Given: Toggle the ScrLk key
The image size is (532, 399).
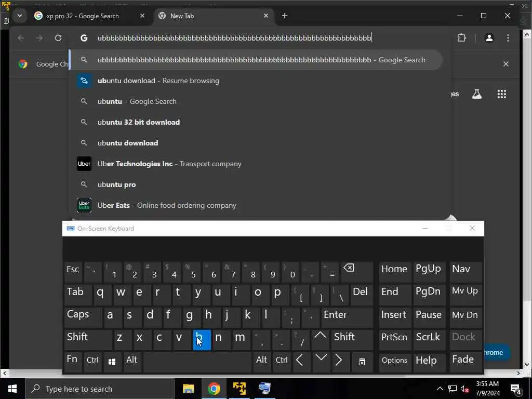Looking at the screenshot, I should (429, 340).
